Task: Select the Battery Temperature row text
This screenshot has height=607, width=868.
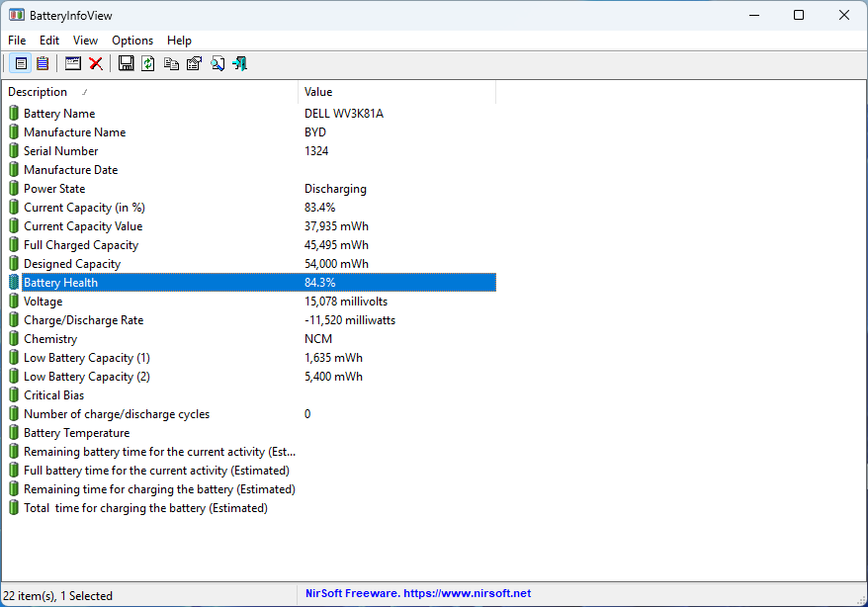Action: [76, 433]
